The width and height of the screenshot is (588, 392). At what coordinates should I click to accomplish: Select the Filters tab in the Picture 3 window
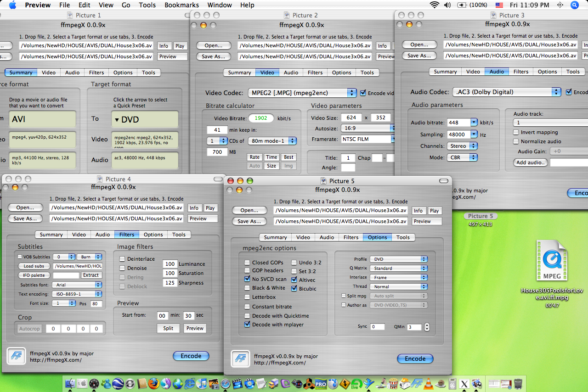[x=521, y=72]
